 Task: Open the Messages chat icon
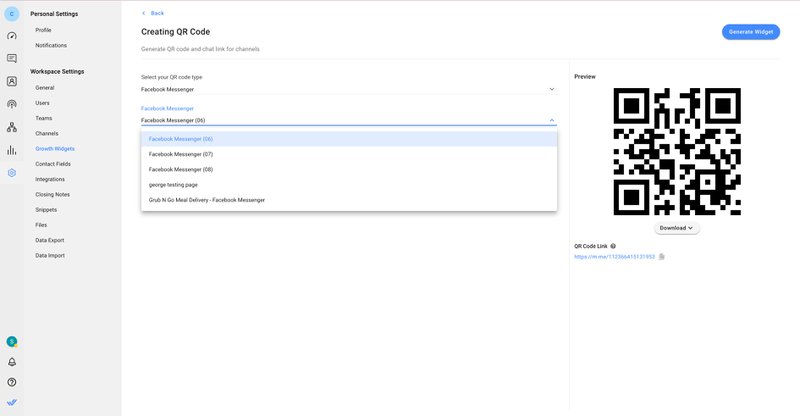coord(12,58)
